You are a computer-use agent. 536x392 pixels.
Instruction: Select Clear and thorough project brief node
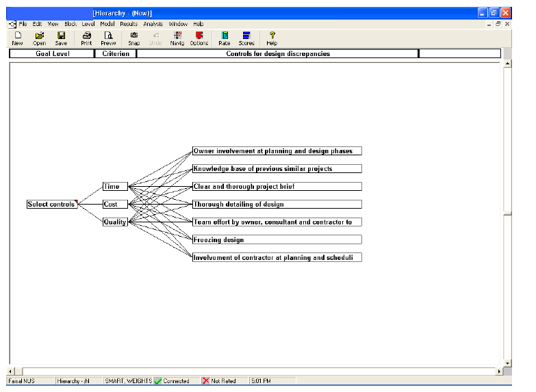(277, 187)
